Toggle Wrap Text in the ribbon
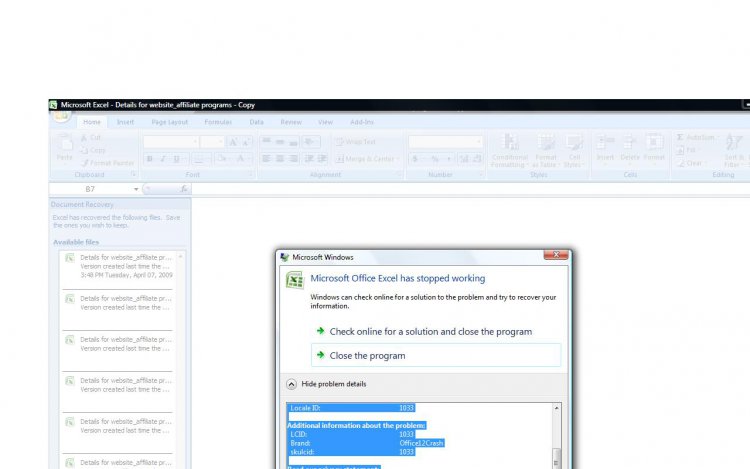 pos(355,142)
